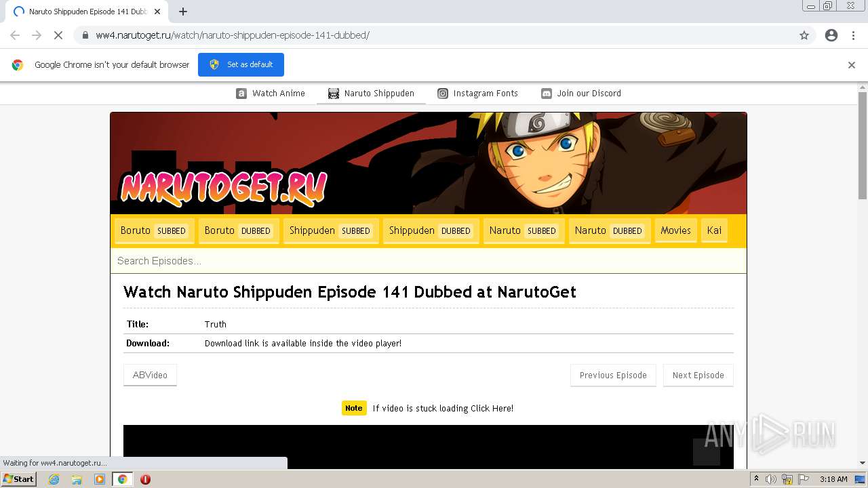
Task: Click 'If video is stuck loading Click Here!'
Action: [x=443, y=408]
